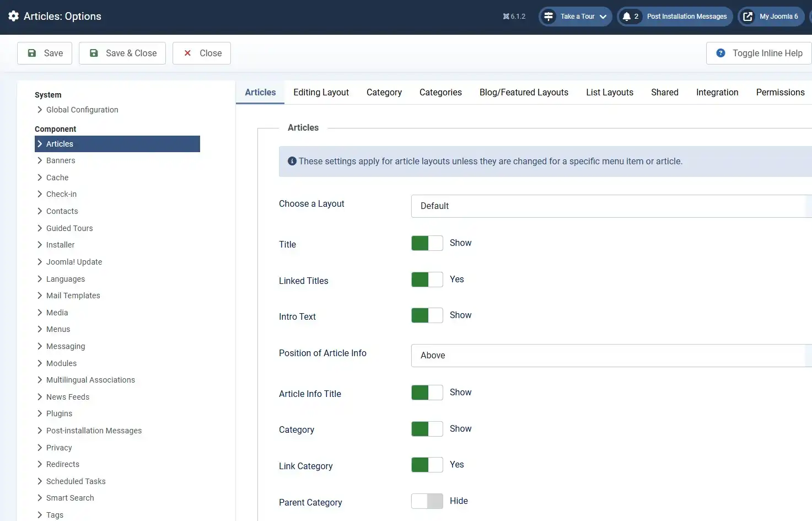Screen dimensions: 812x521
Task: Click the blue question mark help icon
Action: (720, 53)
